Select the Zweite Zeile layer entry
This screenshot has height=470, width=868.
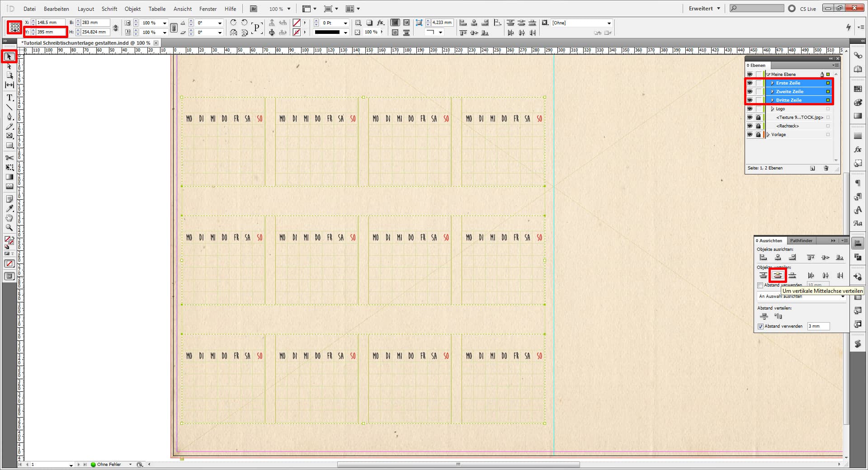click(x=790, y=92)
